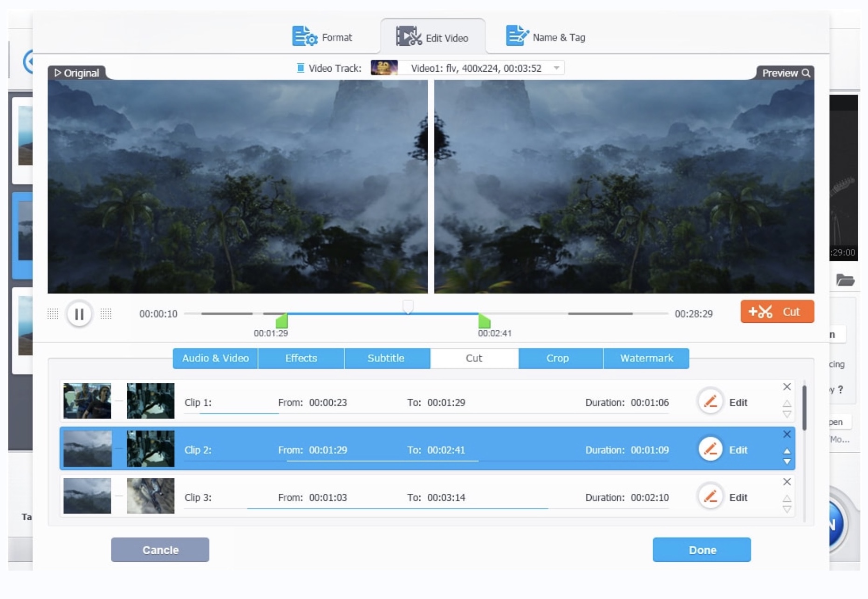The width and height of the screenshot is (868, 599).
Task: Move Clip 1 down with the arrow
Action: [787, 414]
